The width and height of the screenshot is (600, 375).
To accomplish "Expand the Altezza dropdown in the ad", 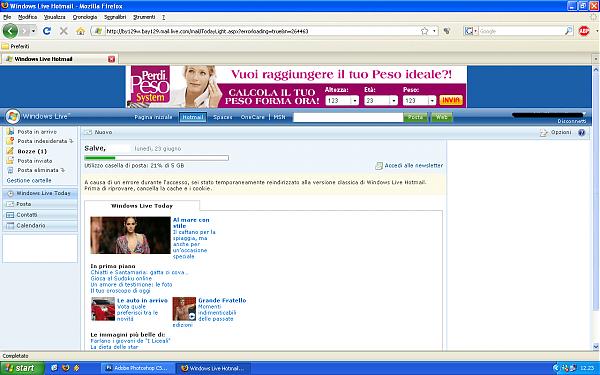I will (354, 101).
